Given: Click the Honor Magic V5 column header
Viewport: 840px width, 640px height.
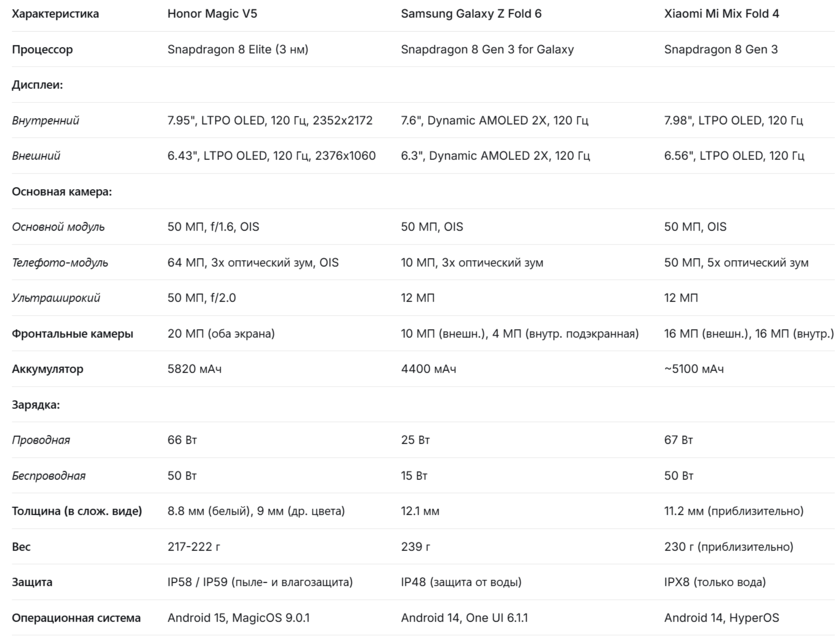Looking at the screenshot, I should tap(215, 14).
